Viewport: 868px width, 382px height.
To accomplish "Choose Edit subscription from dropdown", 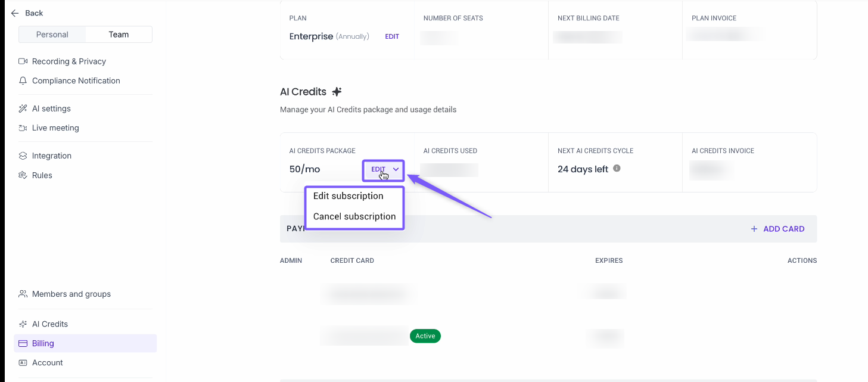I will (x=348, y=196).
